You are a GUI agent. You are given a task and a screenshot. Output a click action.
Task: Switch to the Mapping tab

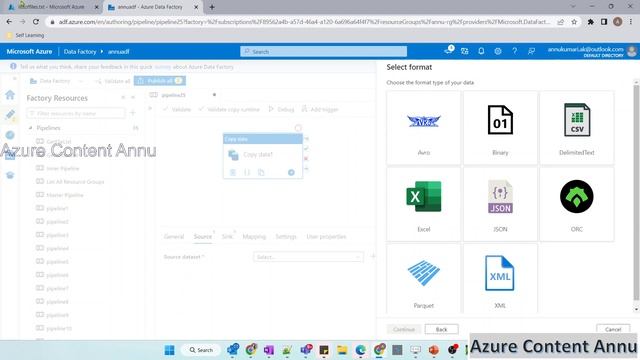tap(254, 236)
